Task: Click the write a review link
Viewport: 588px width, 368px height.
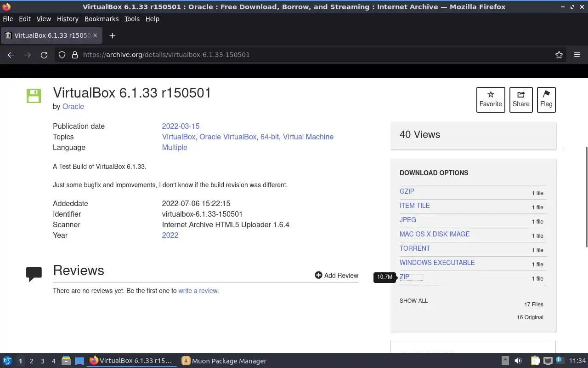Action: tap(198, 291)
